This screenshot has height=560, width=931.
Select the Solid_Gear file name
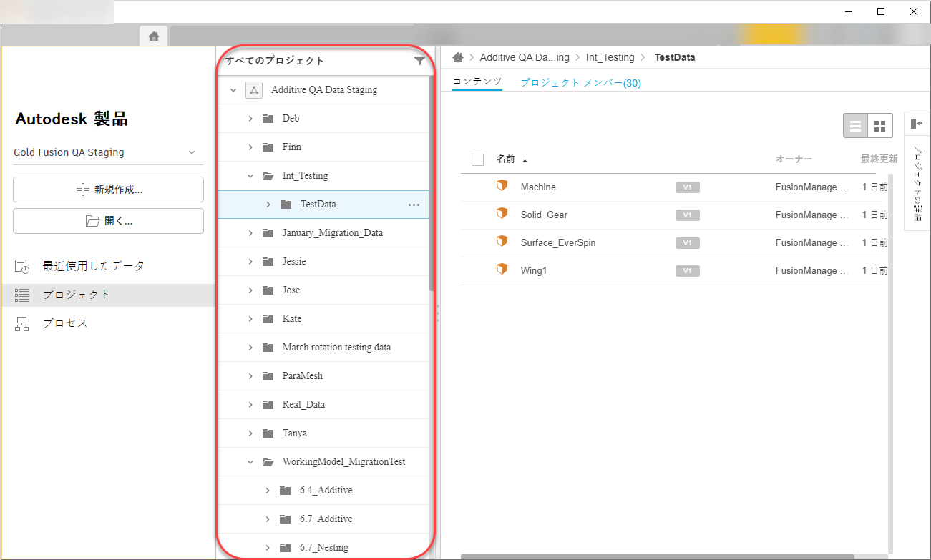tap(544, 215)
